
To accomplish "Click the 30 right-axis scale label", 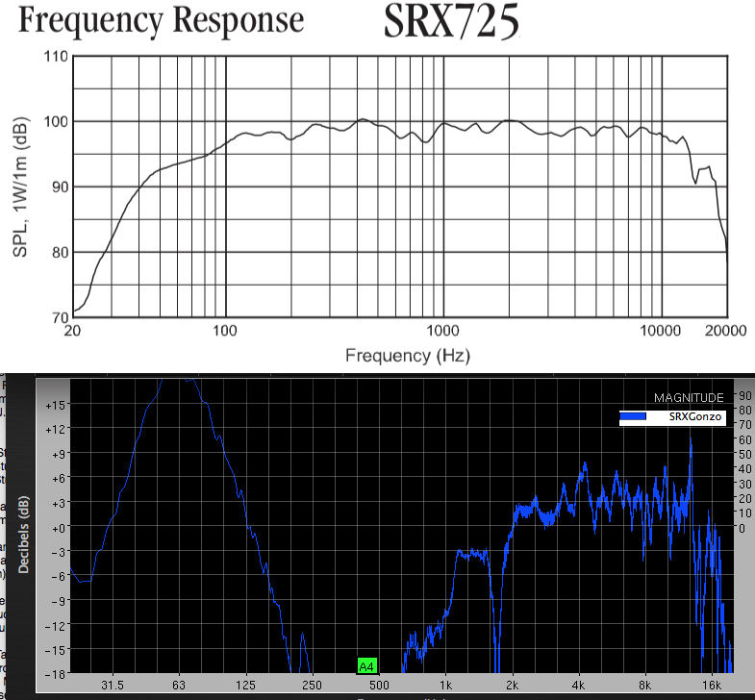I will pos(744,484).
